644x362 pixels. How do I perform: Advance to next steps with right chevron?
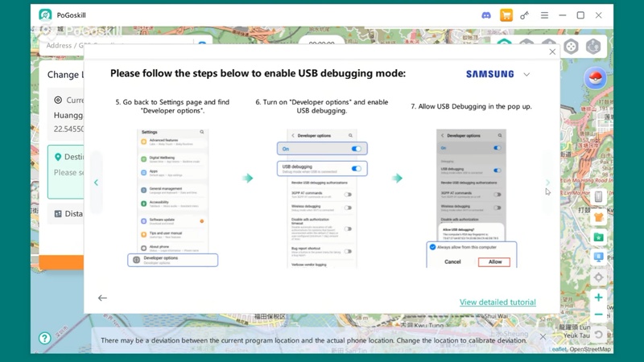[547, 183]
